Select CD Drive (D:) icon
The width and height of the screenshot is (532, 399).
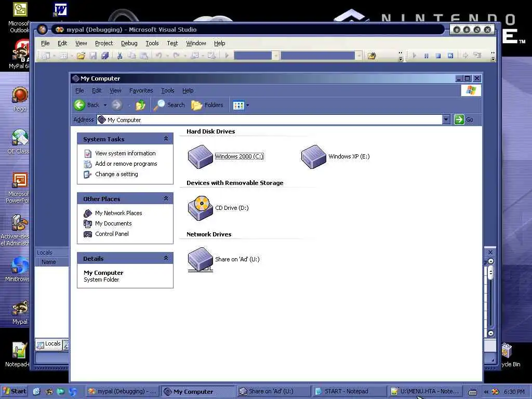coord(200,208)
